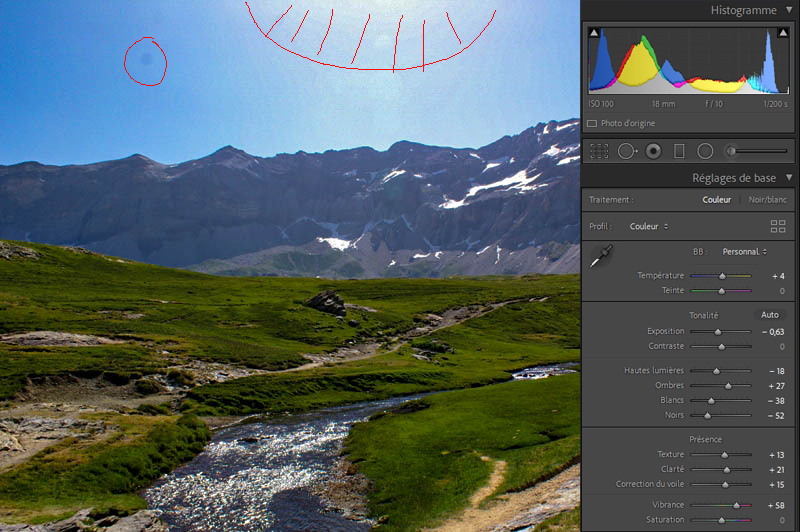This screenshot has width=800, height=532.
Task: Click the 18 mm focal length text
Action: click(663, 104)
